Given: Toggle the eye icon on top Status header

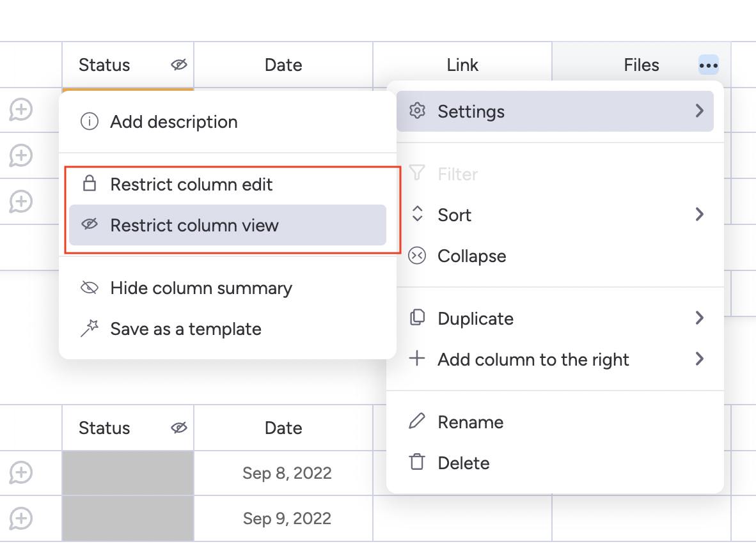Looking at the screenshot, I should pos(179,65).
